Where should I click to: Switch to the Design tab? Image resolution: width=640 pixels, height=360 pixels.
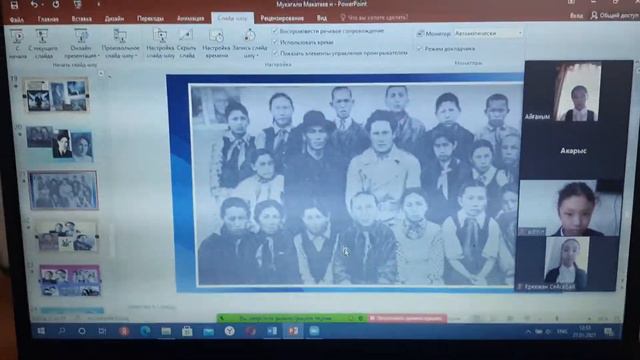point(114,19)
